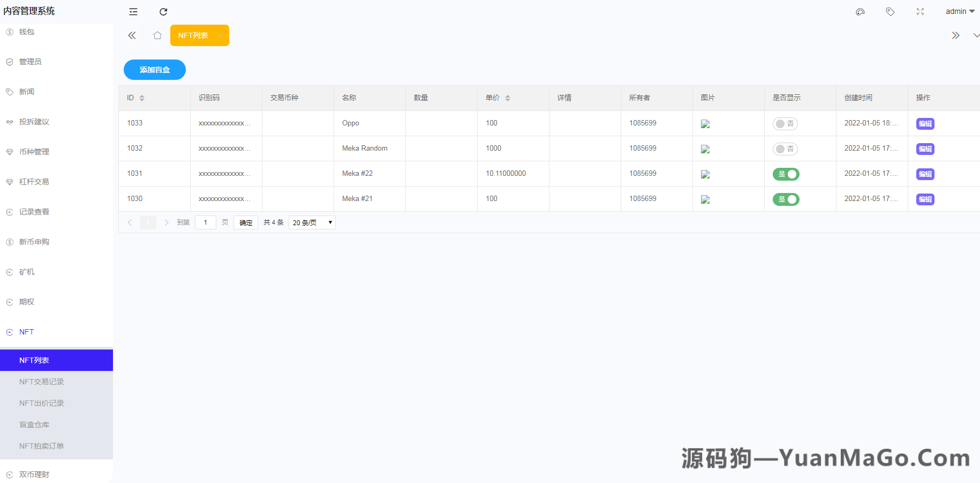Enable display for NFT Oppo row
This screenshot has height=483, width=980.
click(x=786, y=123)
